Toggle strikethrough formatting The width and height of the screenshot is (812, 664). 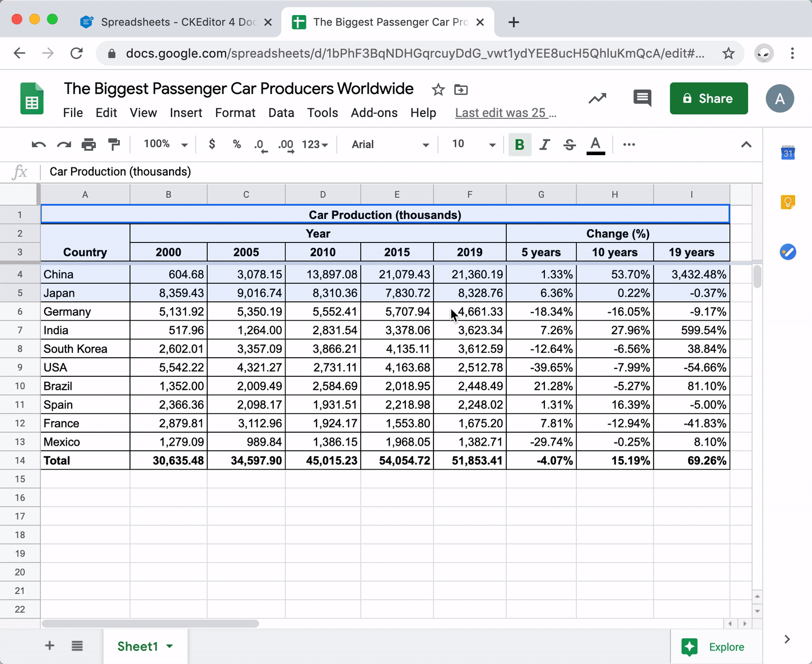(570, 145)
